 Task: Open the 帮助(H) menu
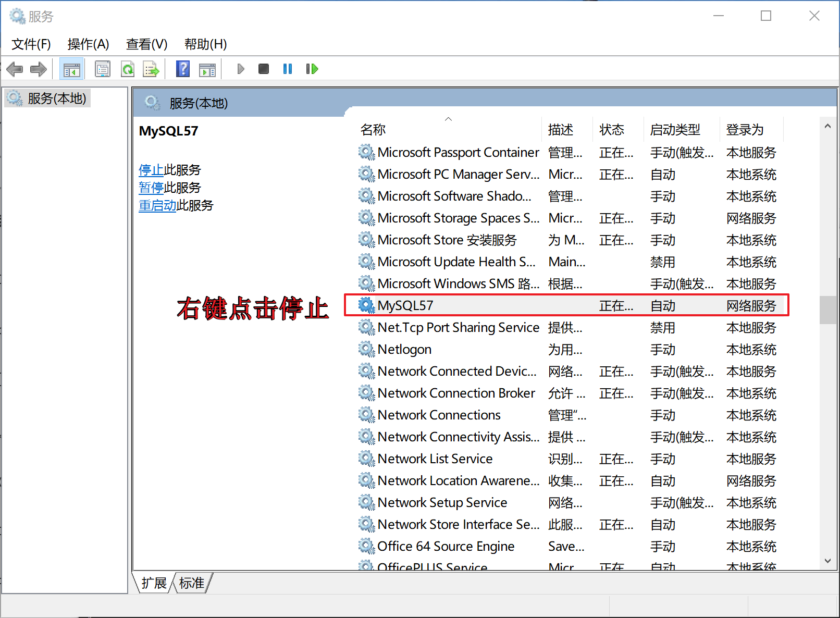pyautogui.click(x=205, y=44)
